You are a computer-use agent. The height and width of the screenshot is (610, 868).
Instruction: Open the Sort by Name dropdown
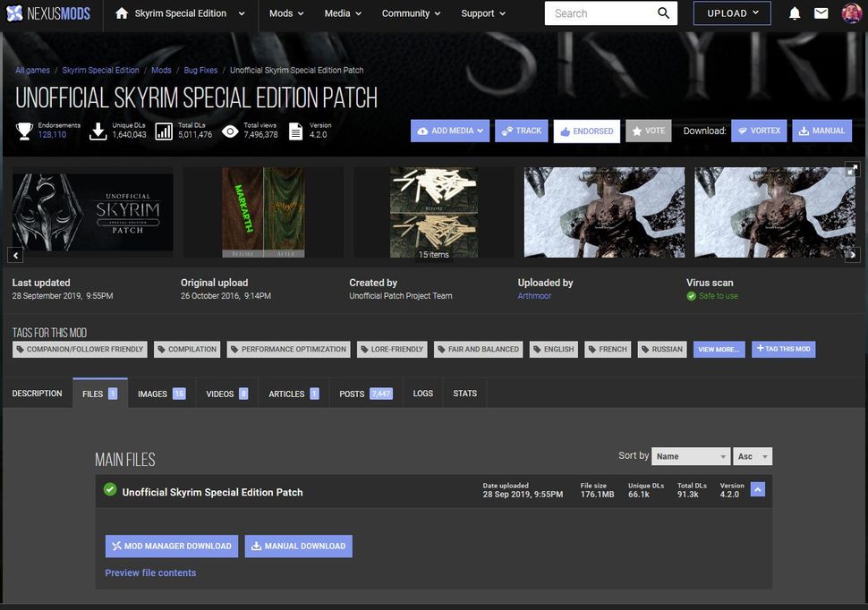pos(691,456)
